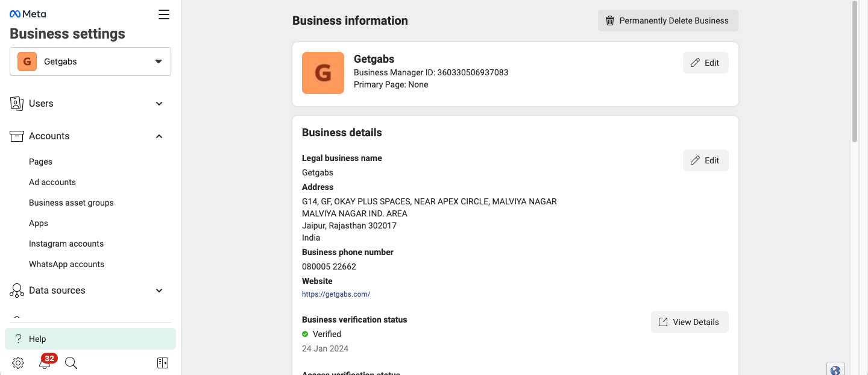
Task: Click the MALVIYA NAGAR IND. AREA line
Action: point(354,213)
